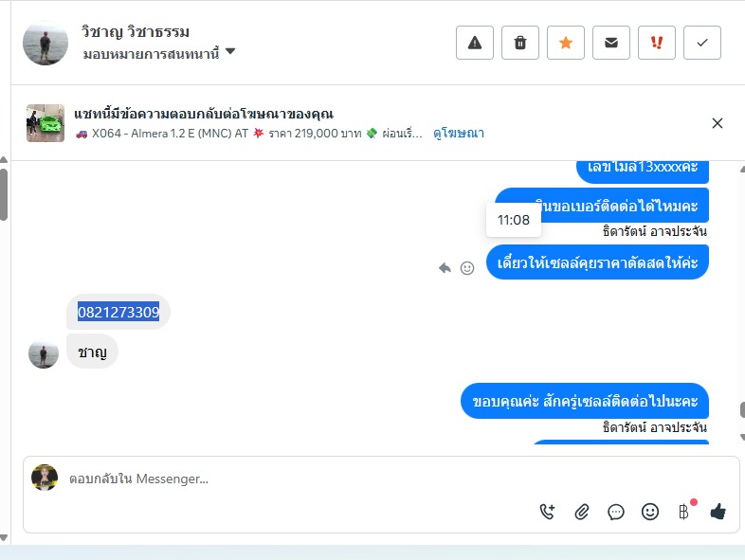Screen dimensions: 745x560
Task: Open the emoji smiley picker in composer
Action: pyautogui.click(x=650, y=512)
